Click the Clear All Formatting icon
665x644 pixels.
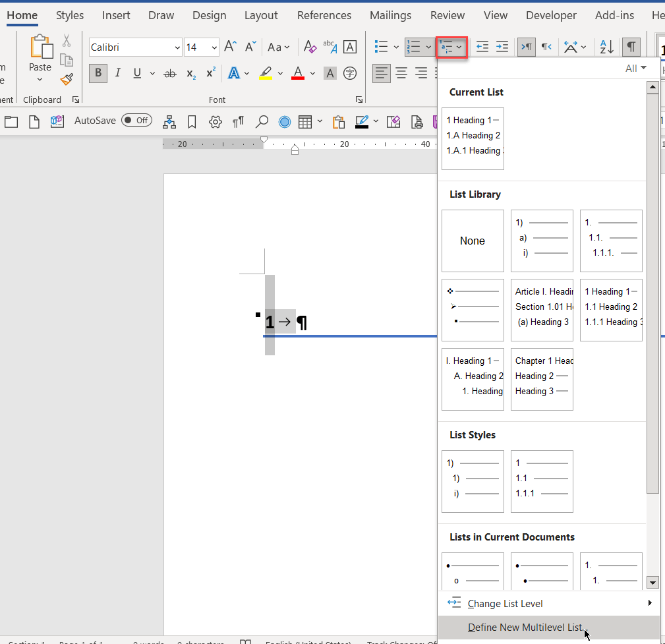(310, 47)
